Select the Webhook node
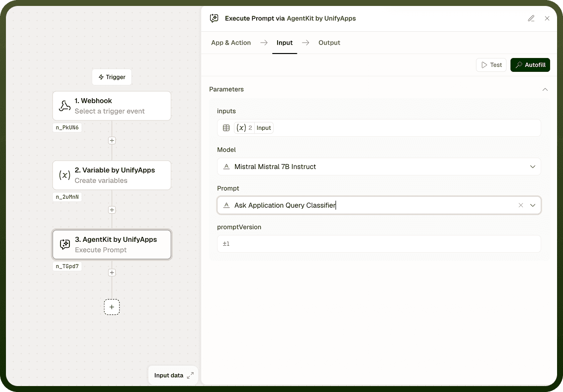The height and width of the screenshot is (392, 563). pos(112,106)
